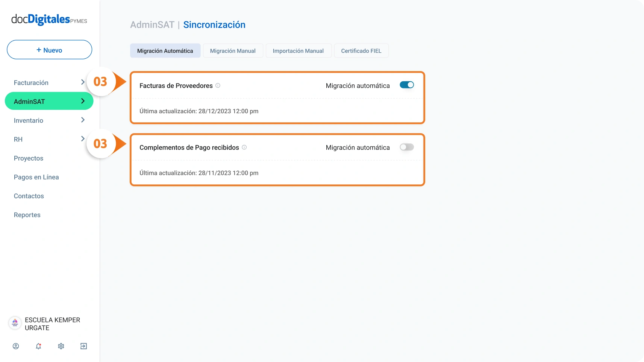Click the docDigitales PYMES logo
Image resolution: width=644 pixels, height=362 pixels.
pyautogui.click(x=49, y=20)
